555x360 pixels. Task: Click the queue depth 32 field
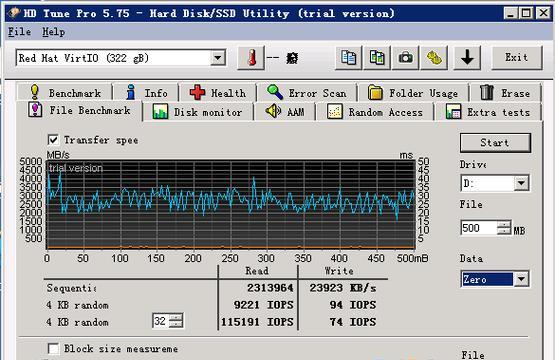(161, 321)
